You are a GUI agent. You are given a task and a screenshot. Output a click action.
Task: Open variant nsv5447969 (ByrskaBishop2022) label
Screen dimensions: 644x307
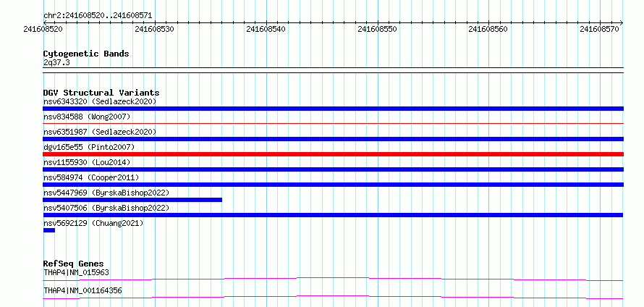click(x=106, y=193)
